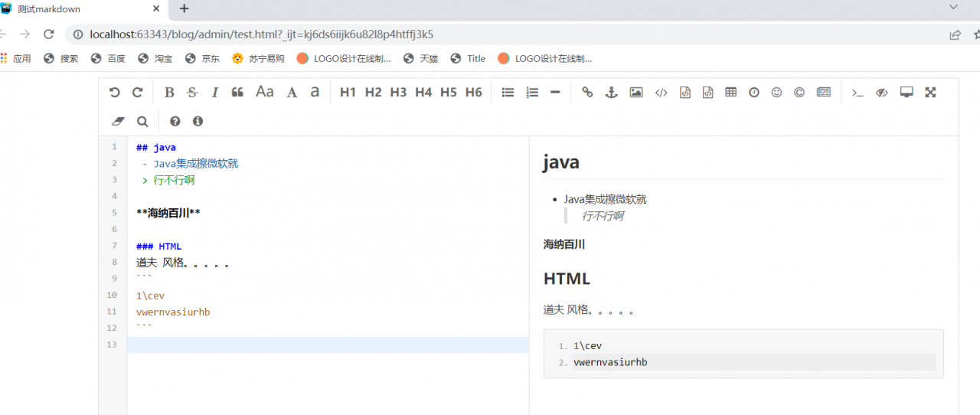Viewport: 980px width, 415px height.
Task: Place cursor on '### HTML' source line
Action: tap(159, 246)
